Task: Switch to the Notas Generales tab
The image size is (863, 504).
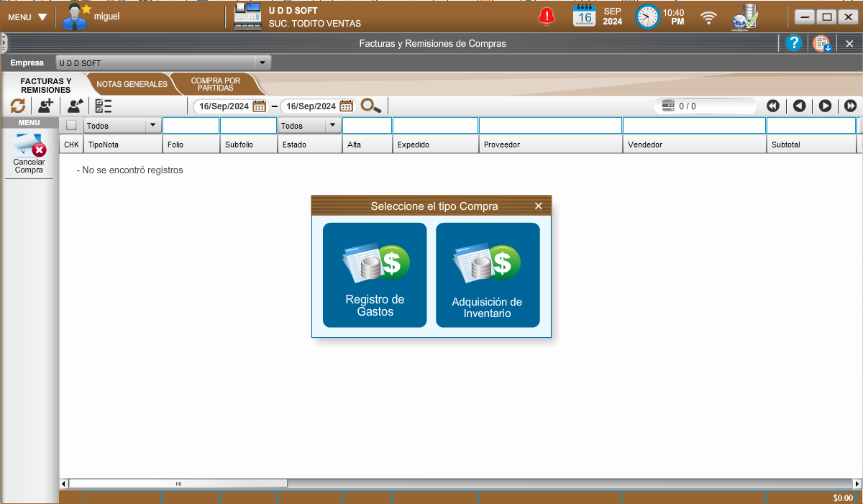Action: pyautogui.click(x=132, y=85)
